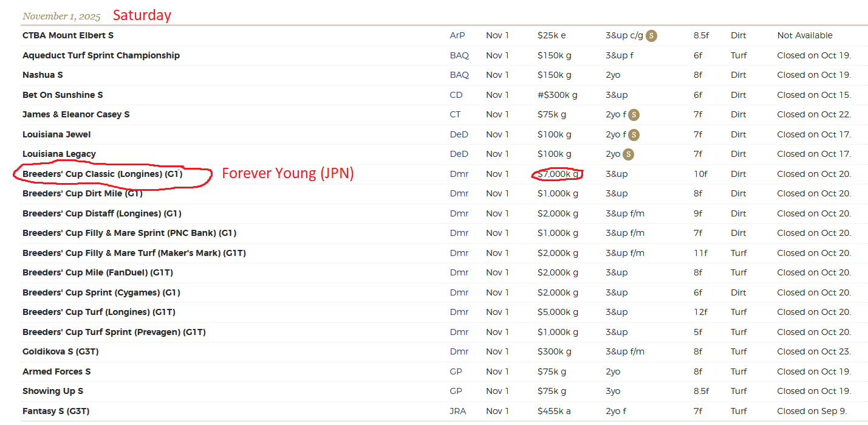
Task: Click Not Available status text
Action: coord(805,35)
